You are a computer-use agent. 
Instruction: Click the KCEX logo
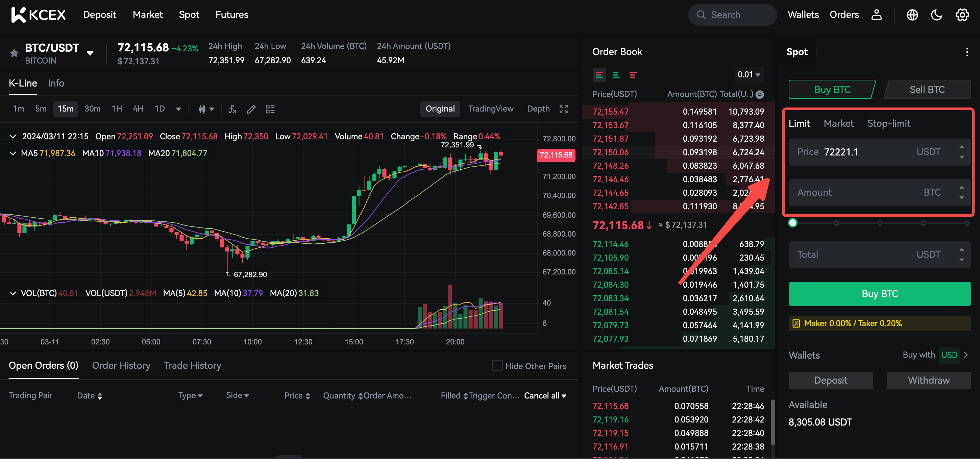[39, 15]
